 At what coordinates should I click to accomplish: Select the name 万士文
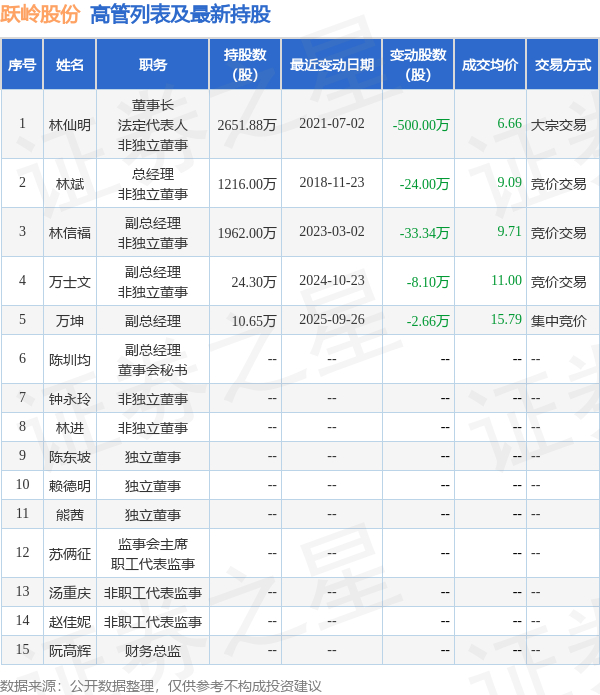click(x=70, y=282)
